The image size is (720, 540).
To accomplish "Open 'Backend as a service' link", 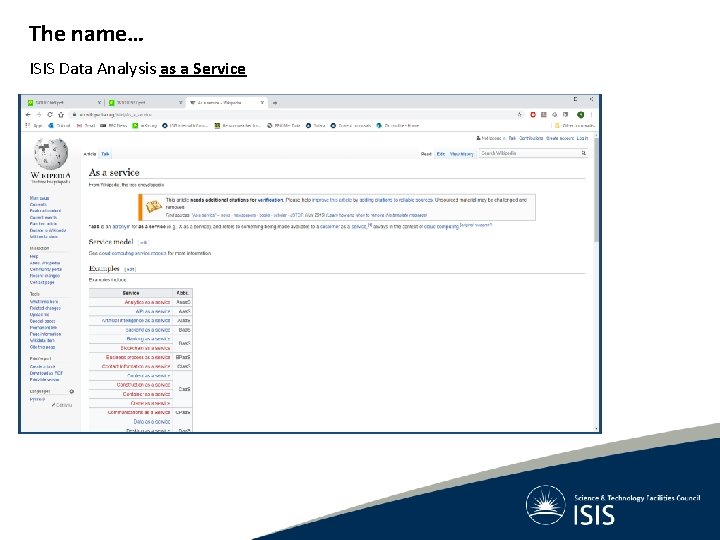I will pos(147,330).
